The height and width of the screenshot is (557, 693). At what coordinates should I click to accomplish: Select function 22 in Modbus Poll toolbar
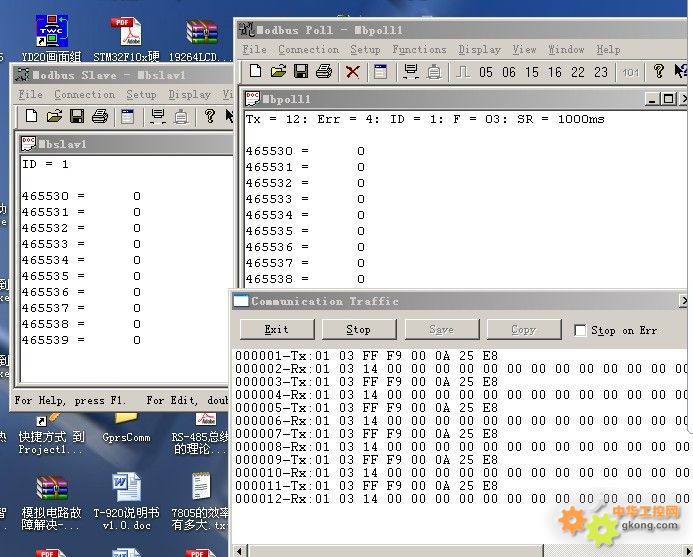578,72
